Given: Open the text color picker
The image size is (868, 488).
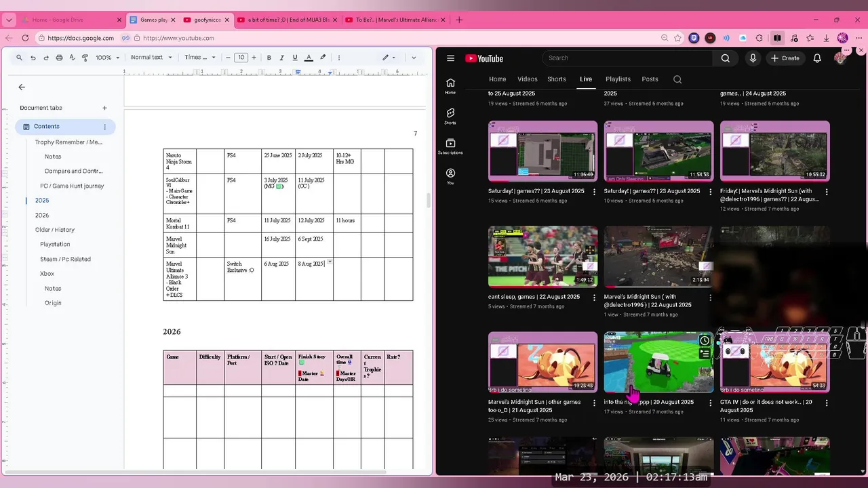Looking at the screenshot, I should pyautogui.click(x=309, y=58).
